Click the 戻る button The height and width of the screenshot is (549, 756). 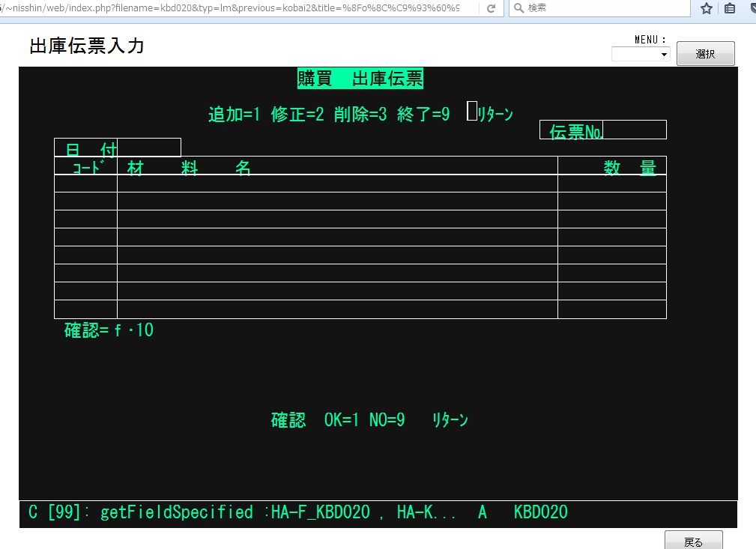[693, 542]
